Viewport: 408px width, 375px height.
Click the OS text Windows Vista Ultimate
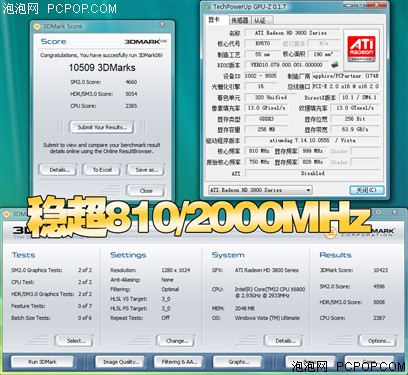pos(267,318)
